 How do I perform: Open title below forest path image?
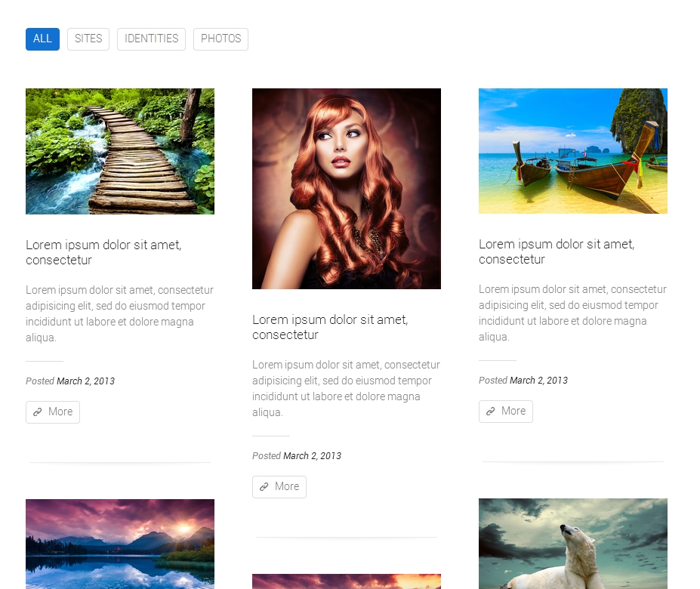coord(103,252)
